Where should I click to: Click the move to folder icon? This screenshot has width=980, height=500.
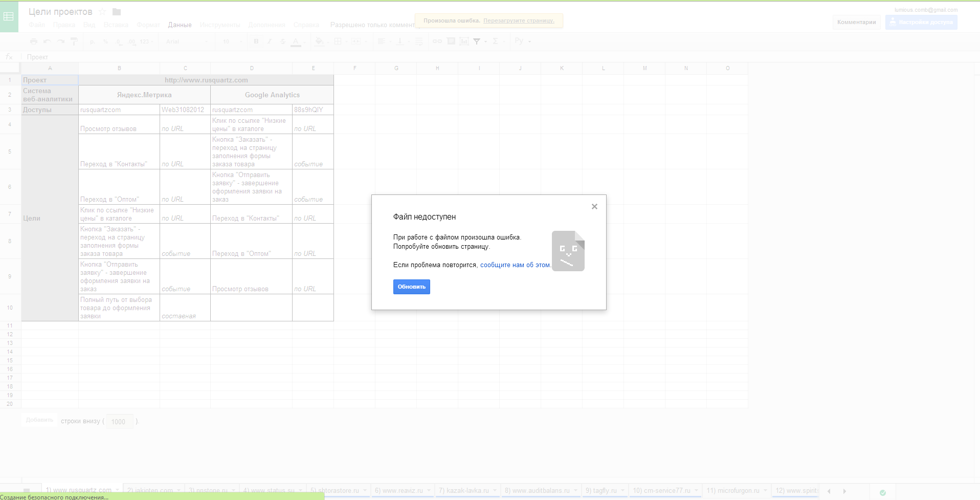tap(117, 12)
